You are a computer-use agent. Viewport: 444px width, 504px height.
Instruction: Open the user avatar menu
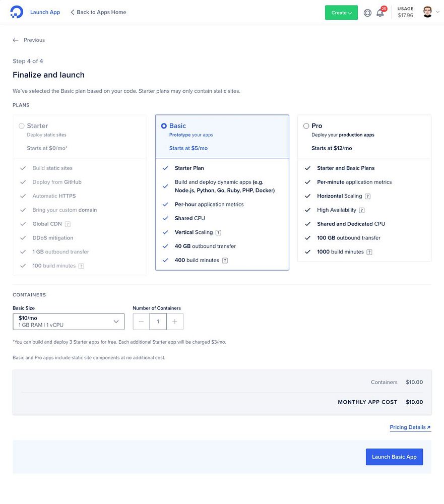427,12
